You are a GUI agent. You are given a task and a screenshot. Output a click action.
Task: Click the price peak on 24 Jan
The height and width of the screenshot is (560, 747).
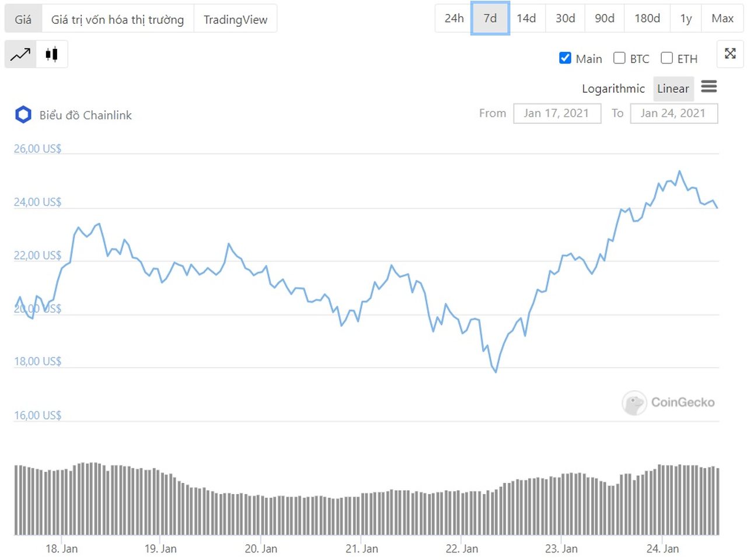pyautogui.click(x=679, y=171)
